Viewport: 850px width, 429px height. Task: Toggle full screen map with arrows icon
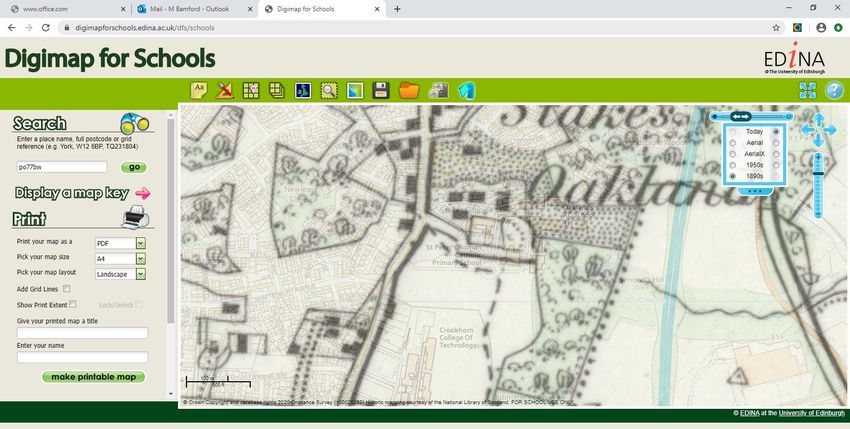tap(808, 90)
